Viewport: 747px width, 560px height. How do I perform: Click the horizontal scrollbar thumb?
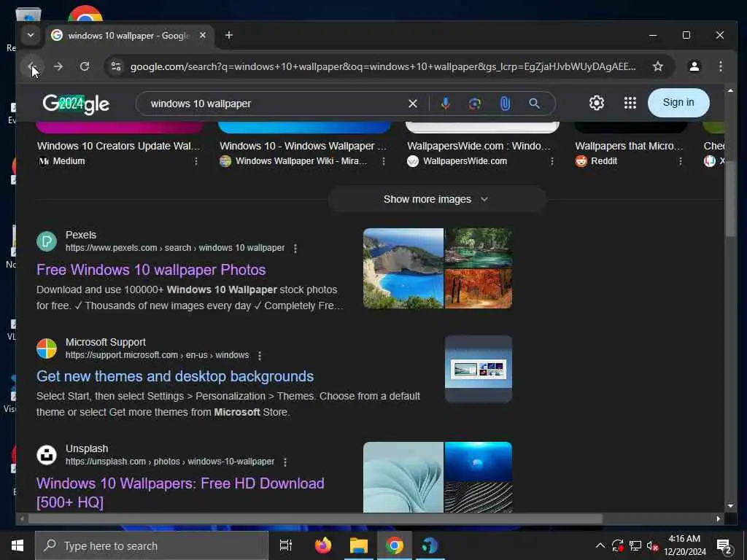point(314,519)
